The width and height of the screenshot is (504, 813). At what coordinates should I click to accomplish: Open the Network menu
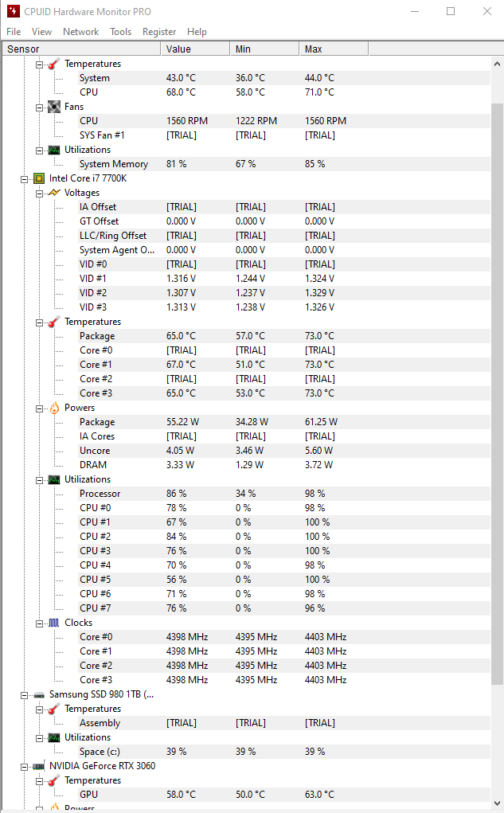tap(81, 32)
